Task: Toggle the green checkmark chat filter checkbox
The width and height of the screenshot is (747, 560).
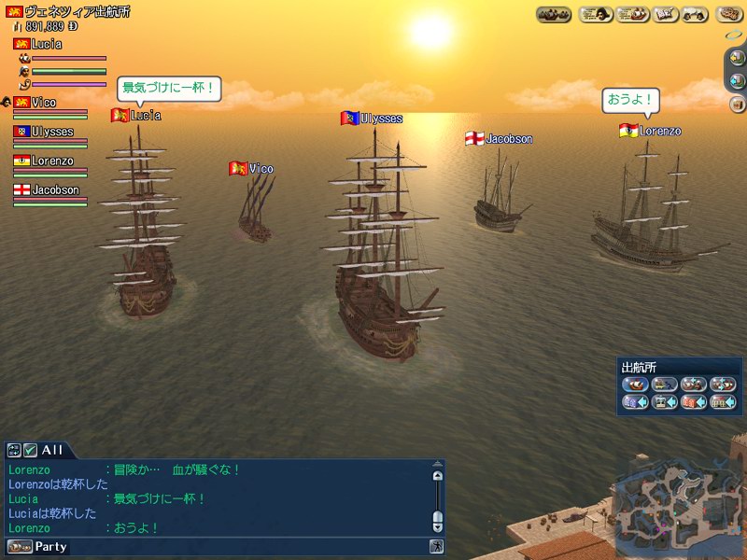Action: coord(31,450)
